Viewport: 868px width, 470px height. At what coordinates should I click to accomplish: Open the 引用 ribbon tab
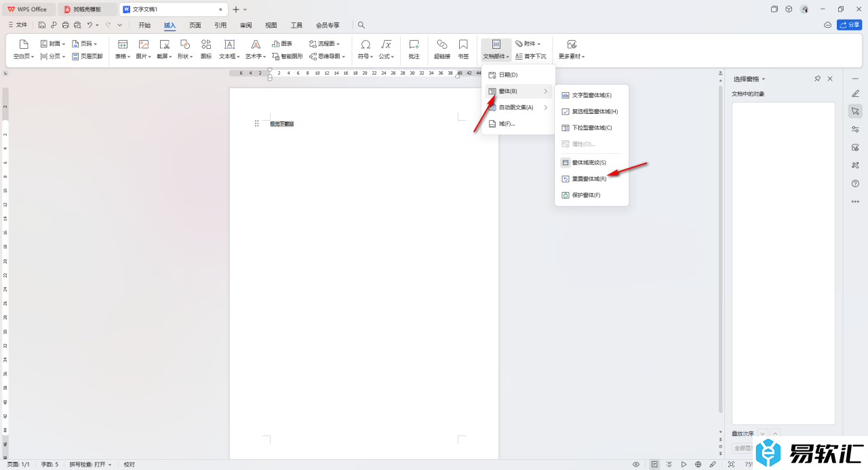(220, 25)
